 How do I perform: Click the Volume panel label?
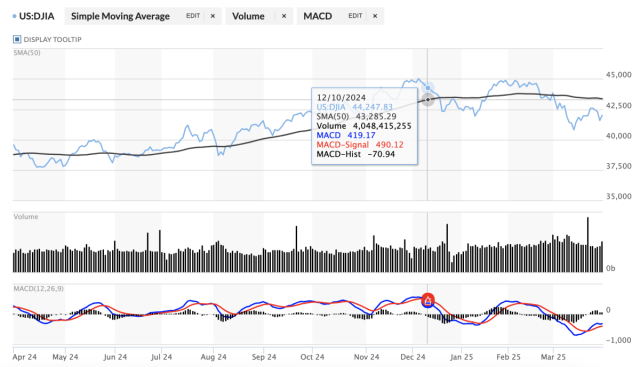point(26,217)
